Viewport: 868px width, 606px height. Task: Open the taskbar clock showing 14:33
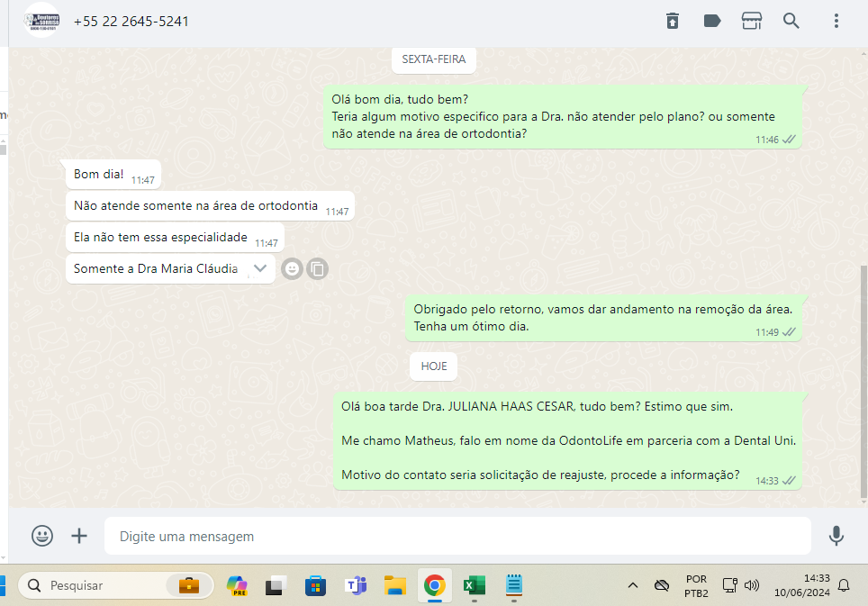click(x=801, y=585)
